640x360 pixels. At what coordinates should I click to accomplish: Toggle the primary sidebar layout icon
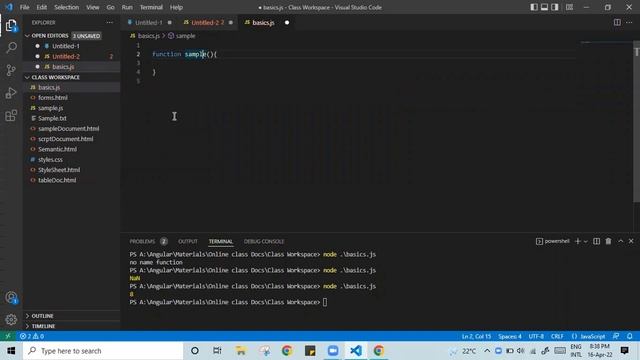pyautogui.click(x=534, y=7)
